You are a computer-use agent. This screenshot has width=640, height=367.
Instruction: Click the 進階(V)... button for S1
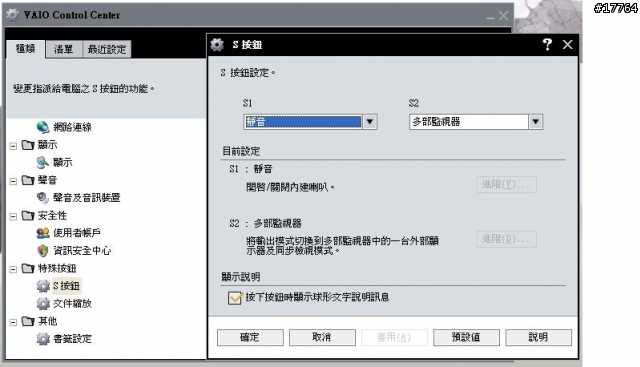tap(507, 185)
